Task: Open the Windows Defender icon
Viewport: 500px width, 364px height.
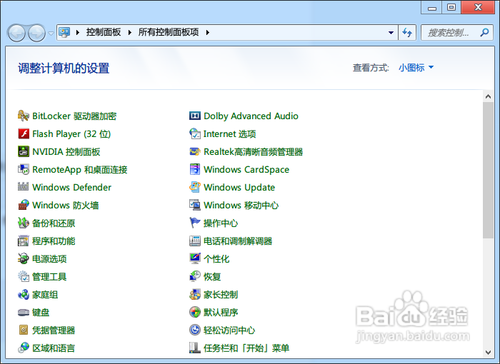Action: click(x=23, y=187)
